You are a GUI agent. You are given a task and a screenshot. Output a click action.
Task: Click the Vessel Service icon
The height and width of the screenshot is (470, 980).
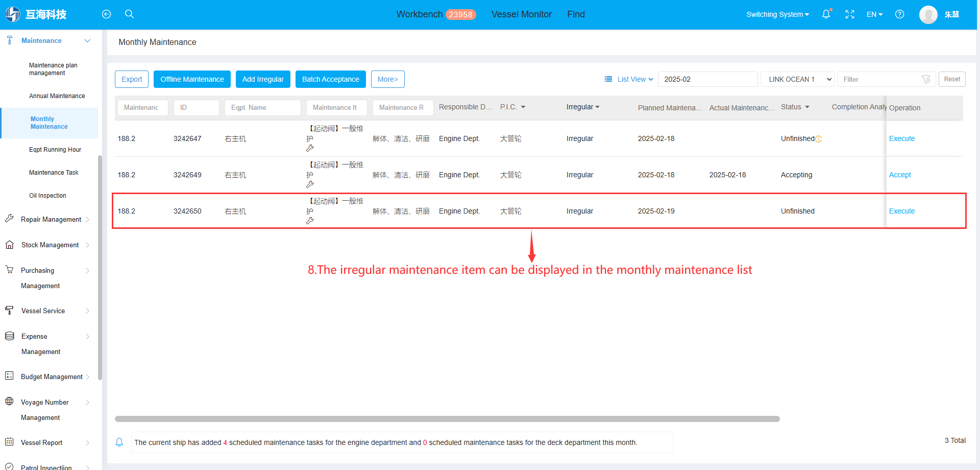click(x=9, y=310)
